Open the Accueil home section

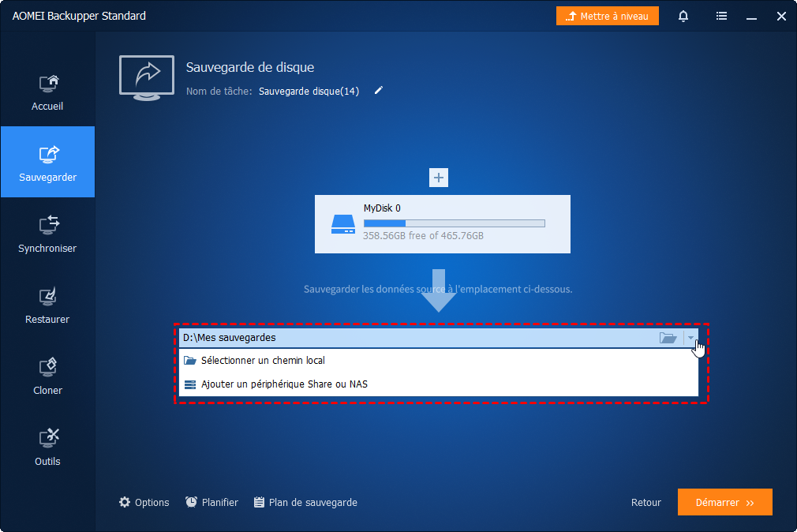(x=47, y=92)
